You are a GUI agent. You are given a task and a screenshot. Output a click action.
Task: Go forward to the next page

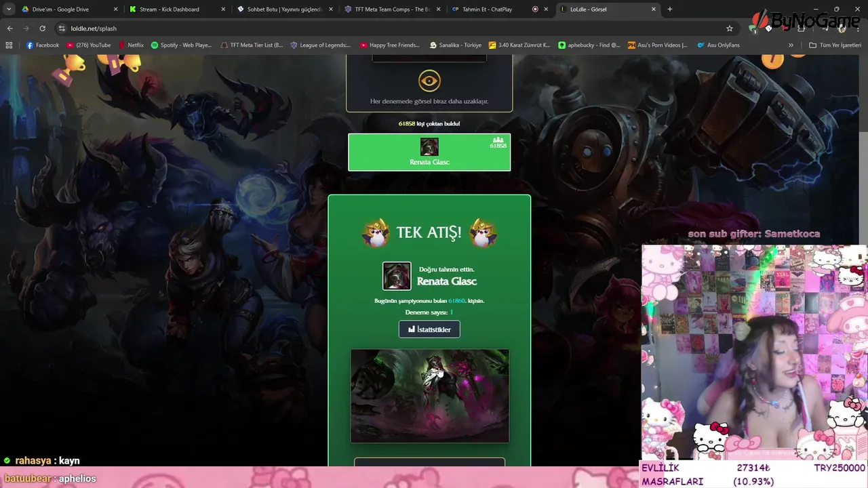(26, 28)
